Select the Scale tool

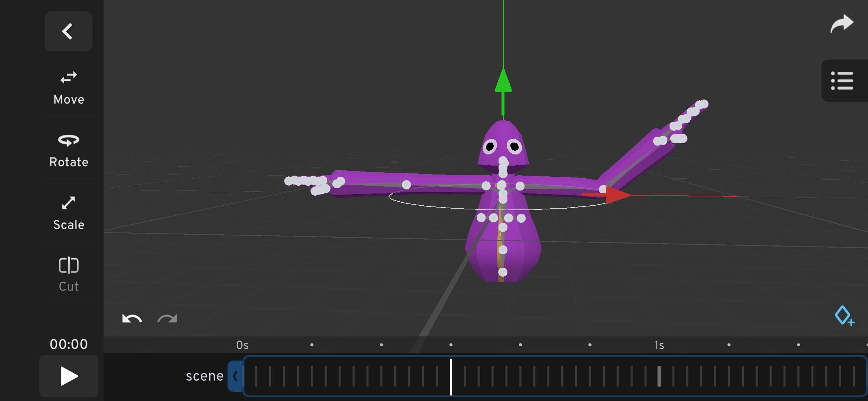point(69,213)
